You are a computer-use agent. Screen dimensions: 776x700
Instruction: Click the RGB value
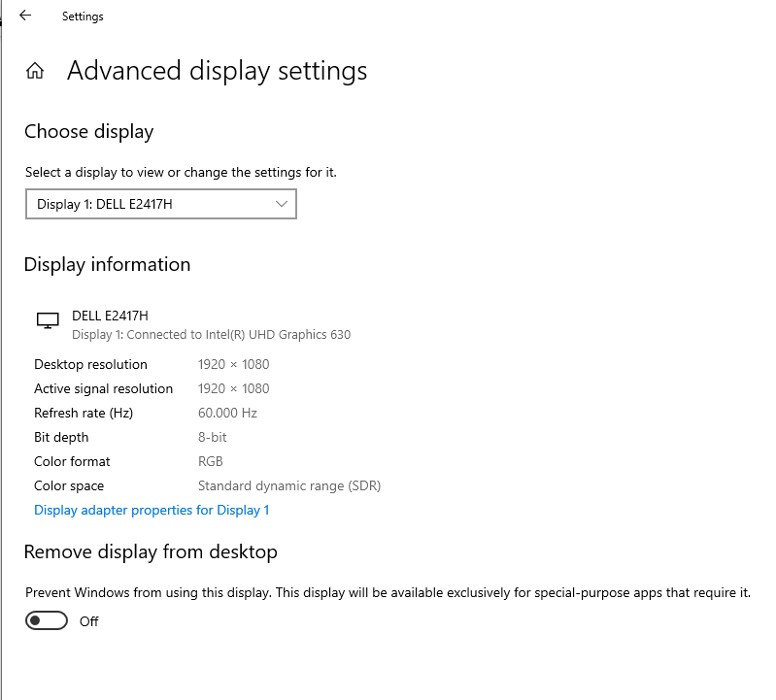[x=211, y=461]
